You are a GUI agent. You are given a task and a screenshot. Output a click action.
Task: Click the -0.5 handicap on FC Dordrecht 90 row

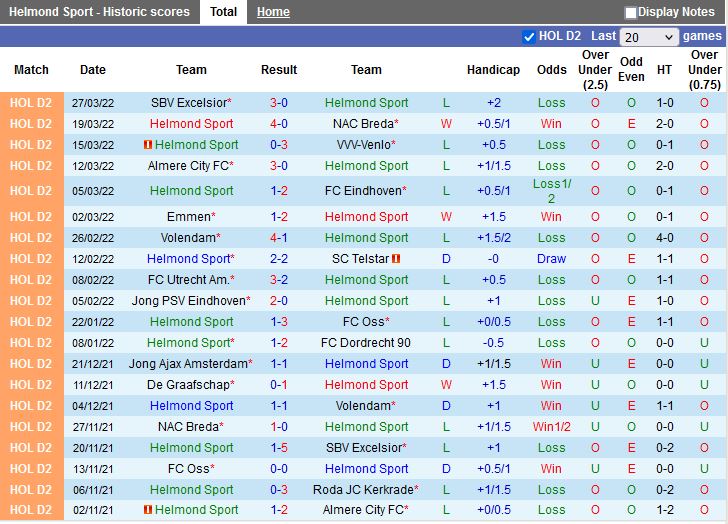tap(494, 343)
